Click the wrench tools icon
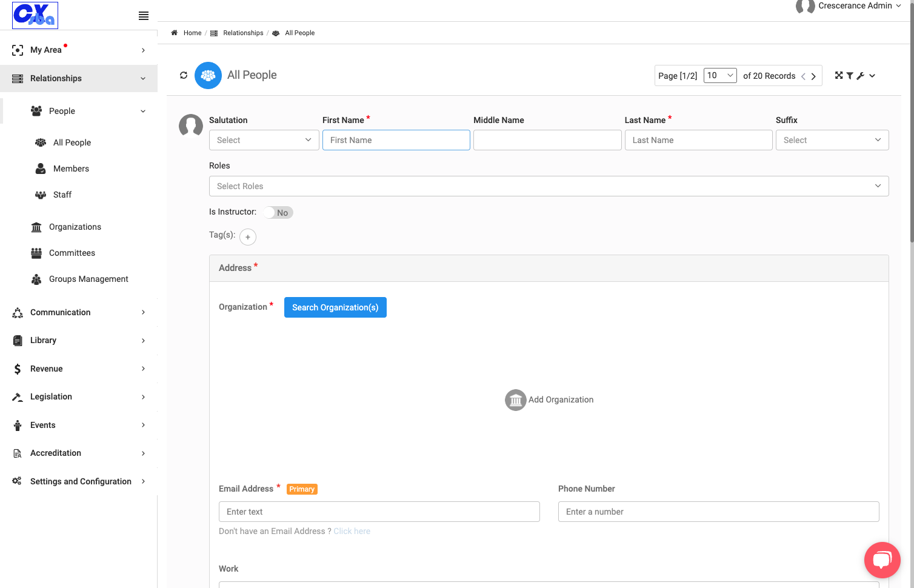 [x=860, y=76]
